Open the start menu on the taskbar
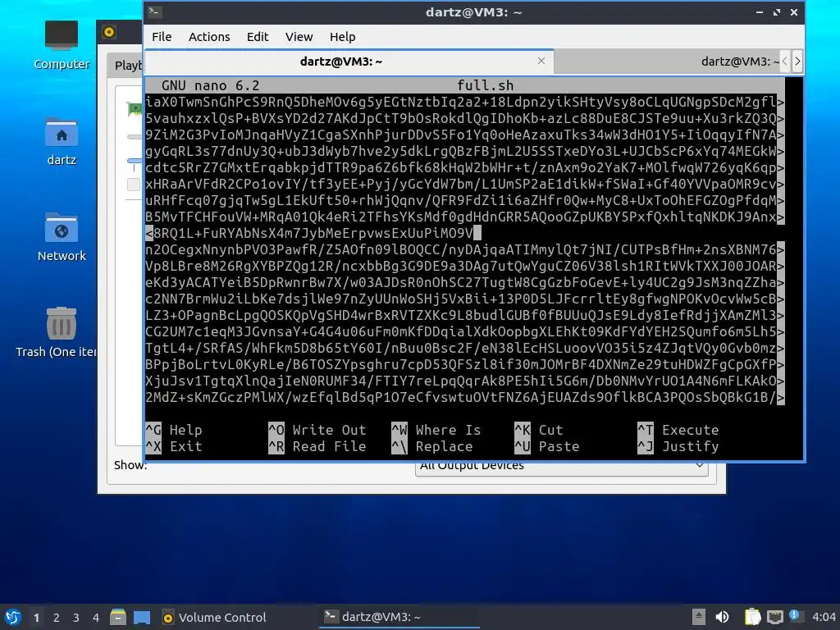840x630 pixels. click(13, 617)
